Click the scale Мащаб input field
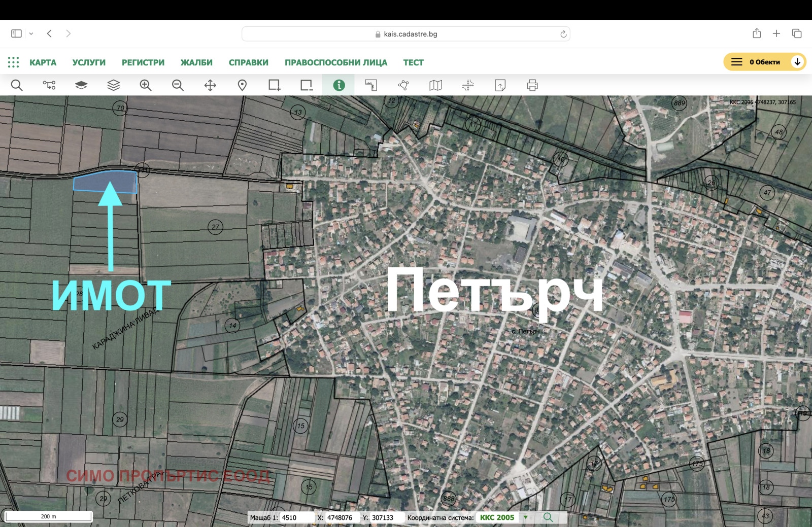Image resolution: width=812 pixels, height=527 pixels. 297,517
